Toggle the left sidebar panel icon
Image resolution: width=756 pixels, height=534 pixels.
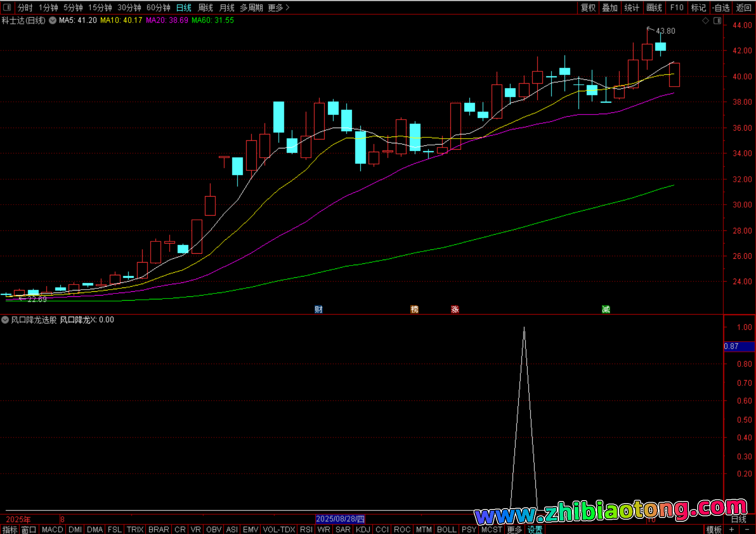click(x=7, y=7)
